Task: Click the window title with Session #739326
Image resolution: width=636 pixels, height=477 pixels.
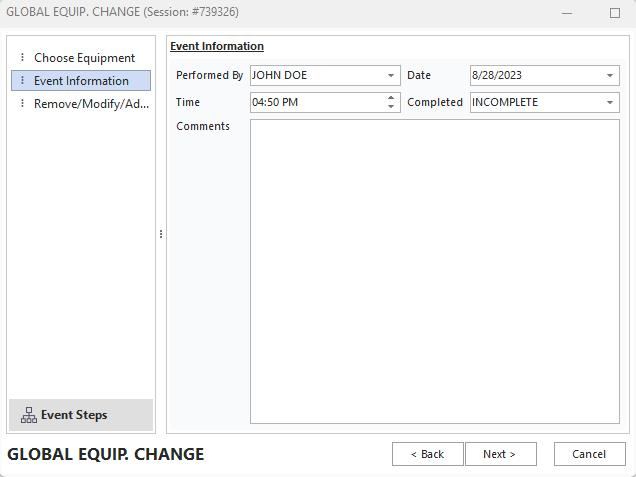Action: [122, 12]
